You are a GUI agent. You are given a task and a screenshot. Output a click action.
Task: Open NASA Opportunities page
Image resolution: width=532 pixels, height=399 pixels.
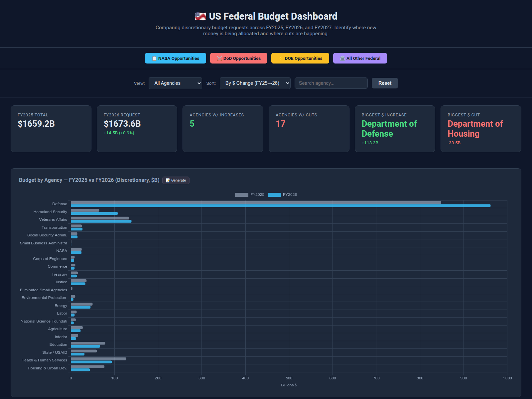coord(176,58)
